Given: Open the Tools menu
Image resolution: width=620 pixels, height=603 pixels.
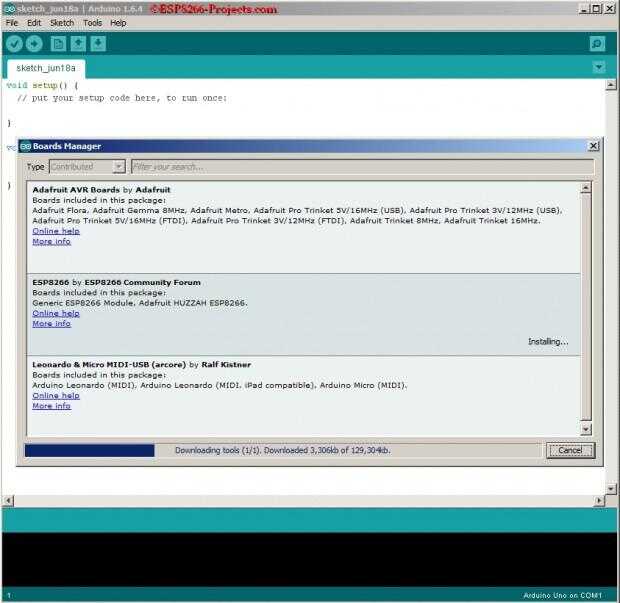Looking at the screenshot, I should point(93,23).
